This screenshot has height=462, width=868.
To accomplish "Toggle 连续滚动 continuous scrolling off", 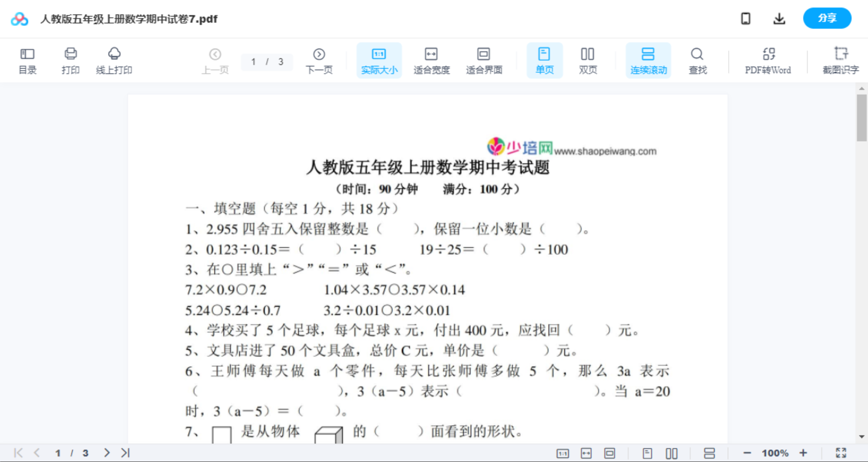I will point(648,60).
